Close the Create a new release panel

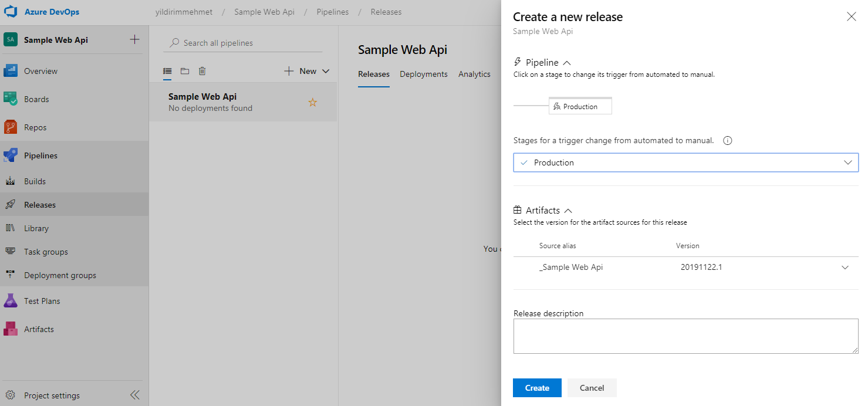tap(852, 16)
